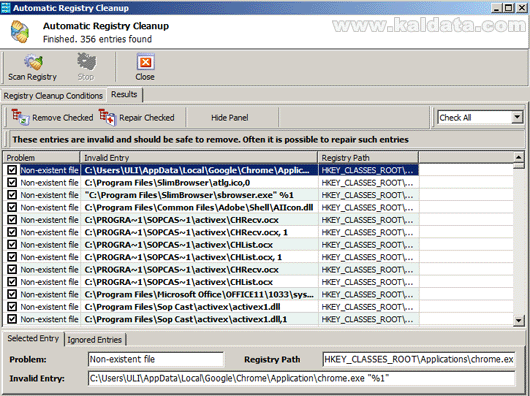
Task: Uncheck the first CHRecv.ocx entry checkbox
Action: pyautogui.click(x=12, y=220)
